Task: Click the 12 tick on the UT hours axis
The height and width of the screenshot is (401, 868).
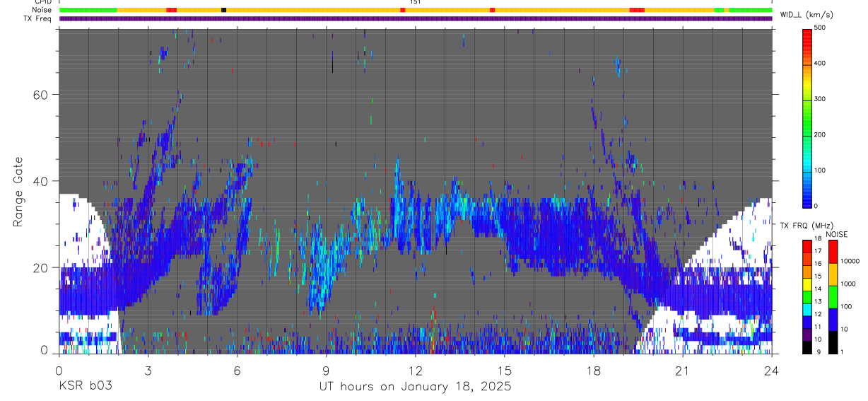Action: point(416,370)
